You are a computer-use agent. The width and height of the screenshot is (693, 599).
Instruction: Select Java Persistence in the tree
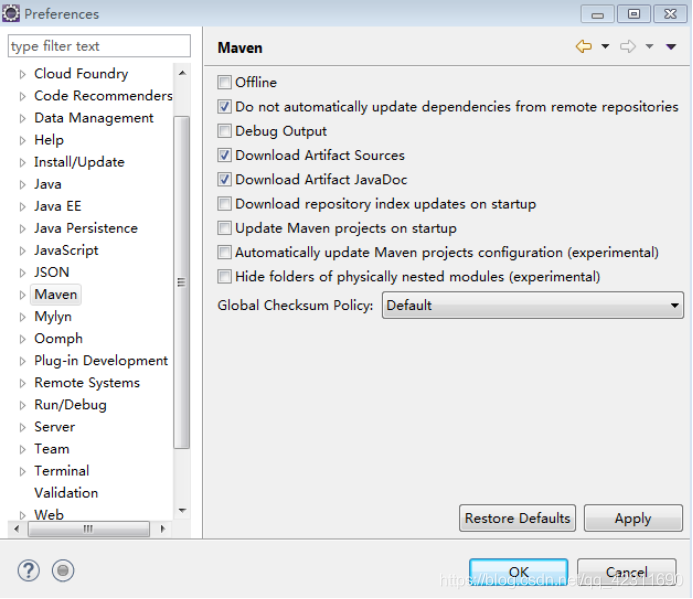click(x=86, y=228)
